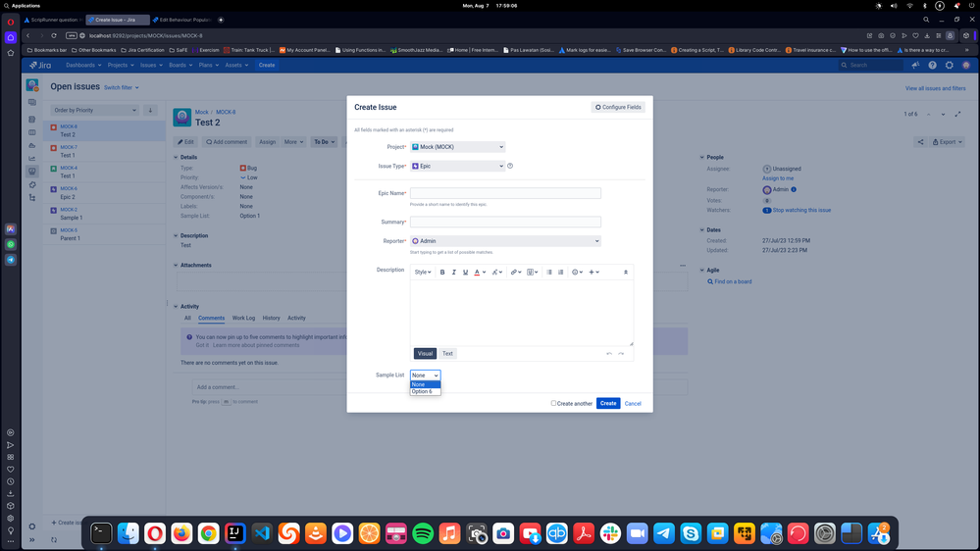Select None in Sample List options
This screenshot has width=980, height=551.
(425, 385)
